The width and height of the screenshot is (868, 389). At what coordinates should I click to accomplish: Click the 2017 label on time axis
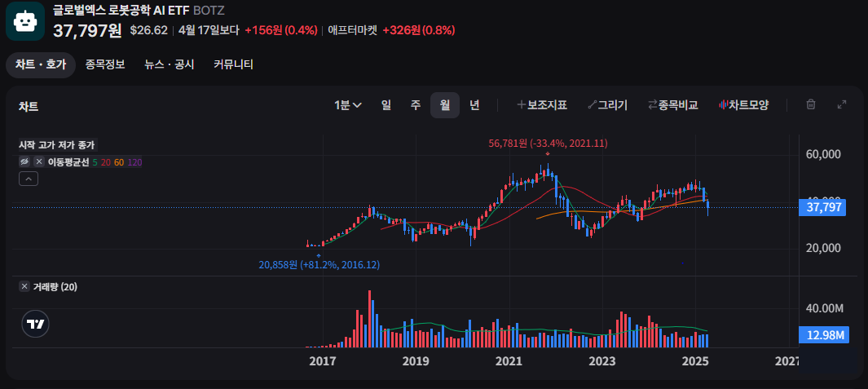coord(323,361)
